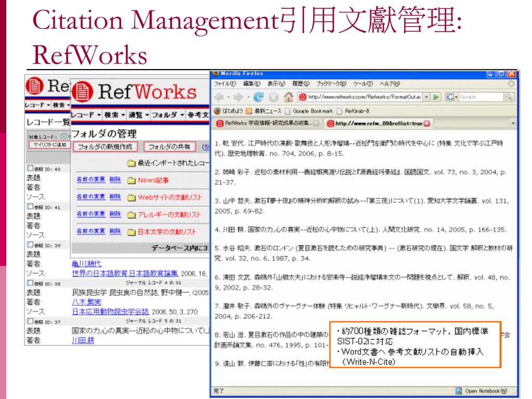
Task: Click the Google Bookmark page icon
Action: click(x=288, y=111)
